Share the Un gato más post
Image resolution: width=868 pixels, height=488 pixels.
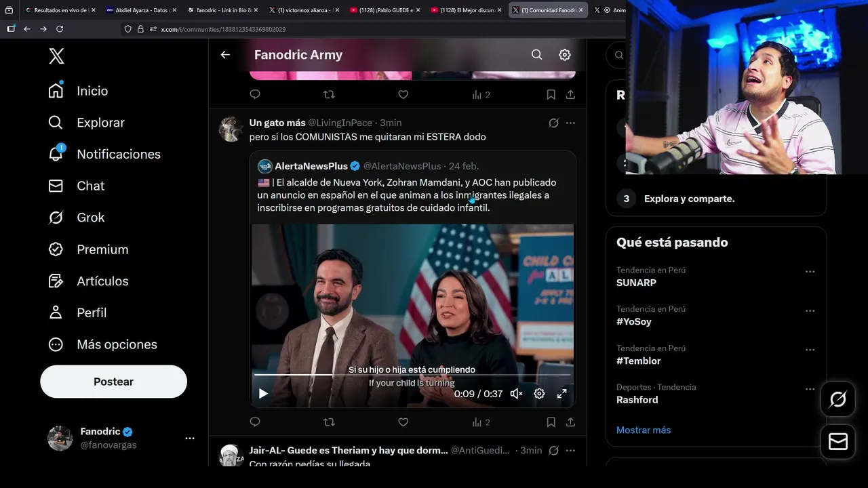[x=570, y=422]
